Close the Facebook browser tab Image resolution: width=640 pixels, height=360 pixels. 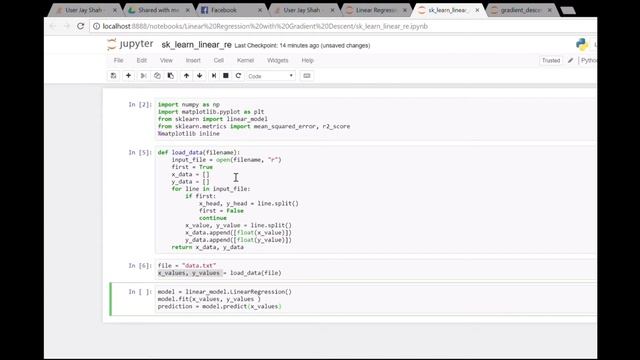(260, 10)
